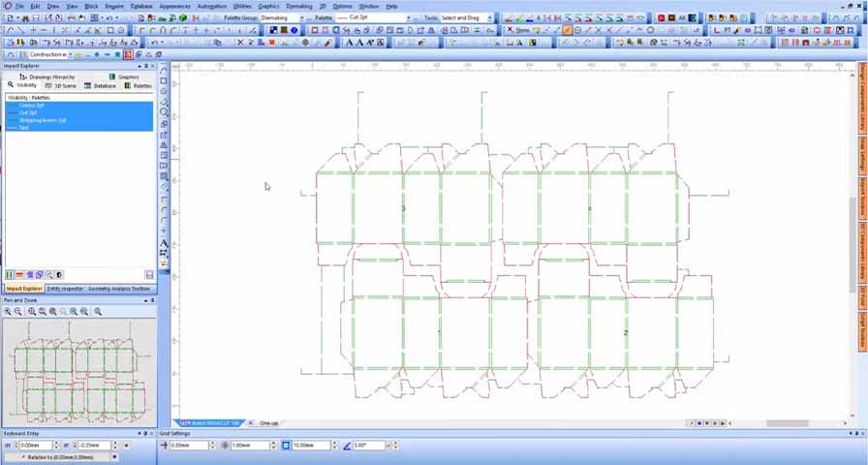The height and width of the screenshot is (465, 868).
Task: Click the red 'L' toolbar icon
Action: pyautogui.click(x=717, y=30)
